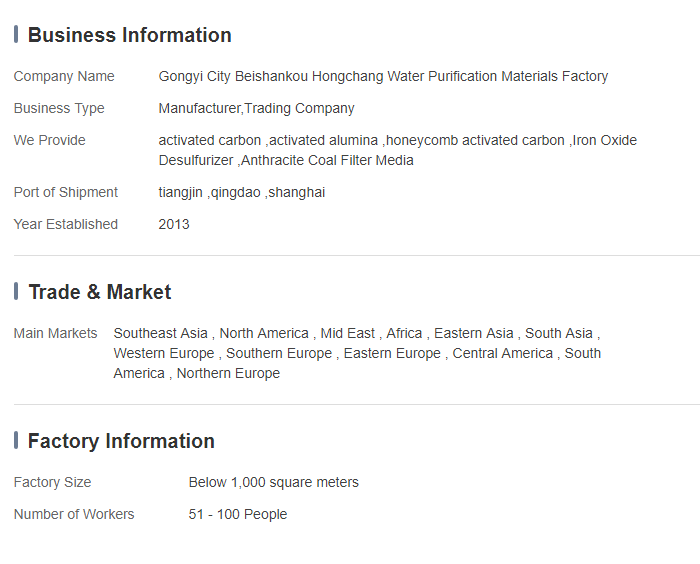Click the Factory Information heading

(x=121, y=441)
